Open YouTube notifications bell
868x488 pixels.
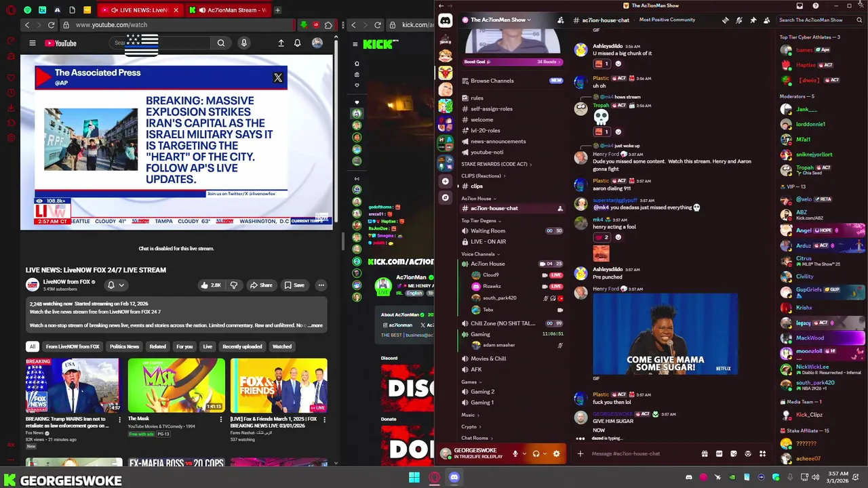[297, 43]
